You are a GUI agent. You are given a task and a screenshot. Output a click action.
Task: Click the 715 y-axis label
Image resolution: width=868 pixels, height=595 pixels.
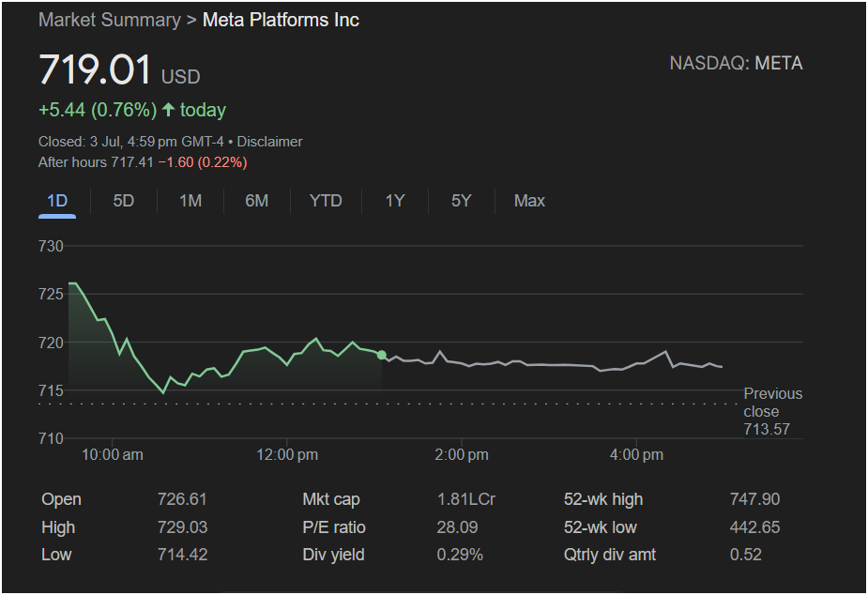click(51, 390)
